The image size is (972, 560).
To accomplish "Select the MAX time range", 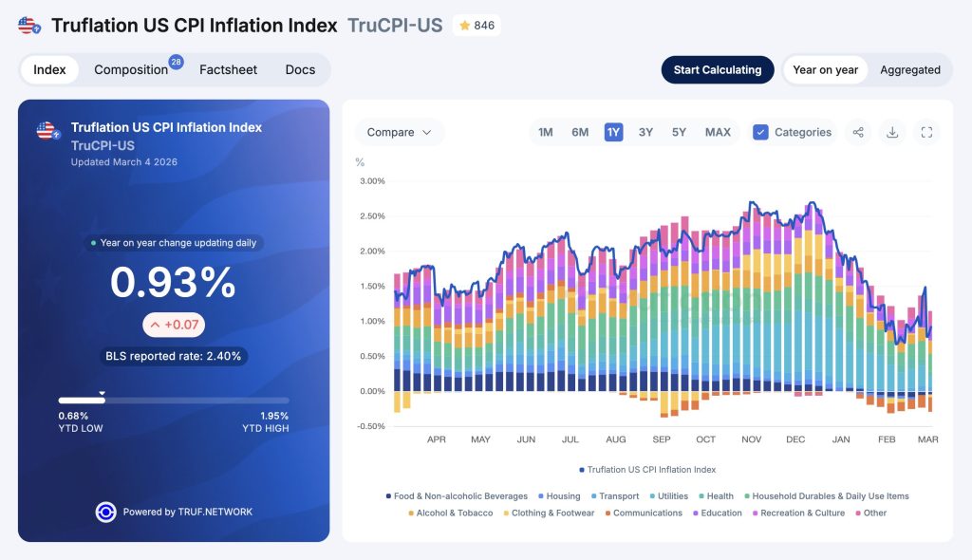I will [x=718, y=132].
